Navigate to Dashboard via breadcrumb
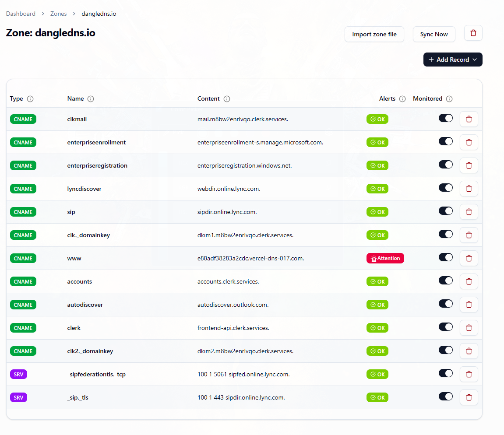Viewport: 504px width, 435px height. tap(21, 14)
